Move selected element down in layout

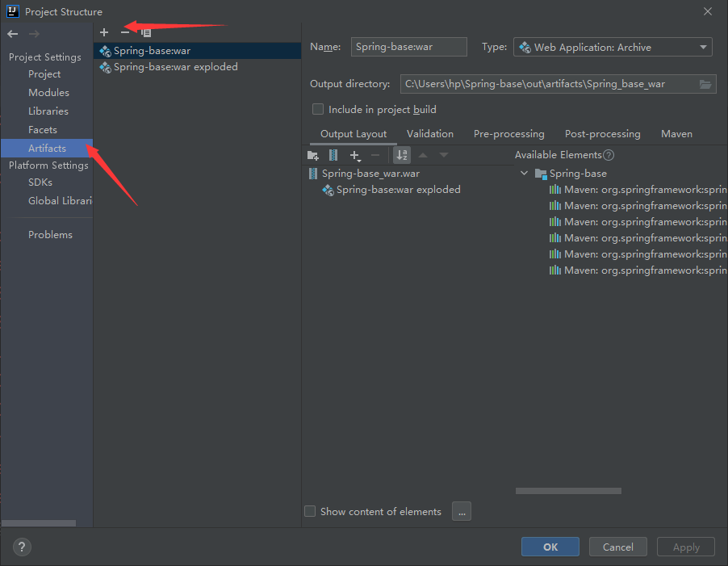pyautogui.click(x=442, y=155)
